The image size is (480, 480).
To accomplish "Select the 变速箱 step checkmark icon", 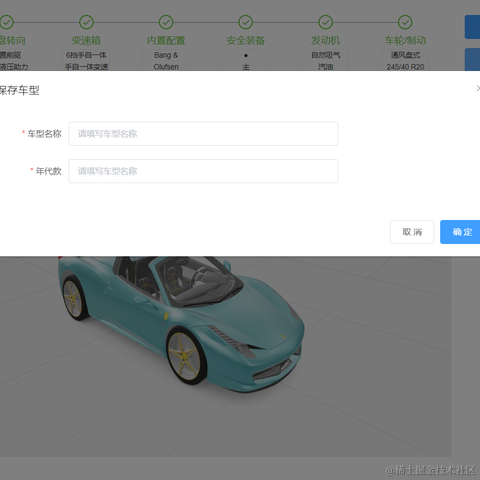I will click(x=86, y=22).
